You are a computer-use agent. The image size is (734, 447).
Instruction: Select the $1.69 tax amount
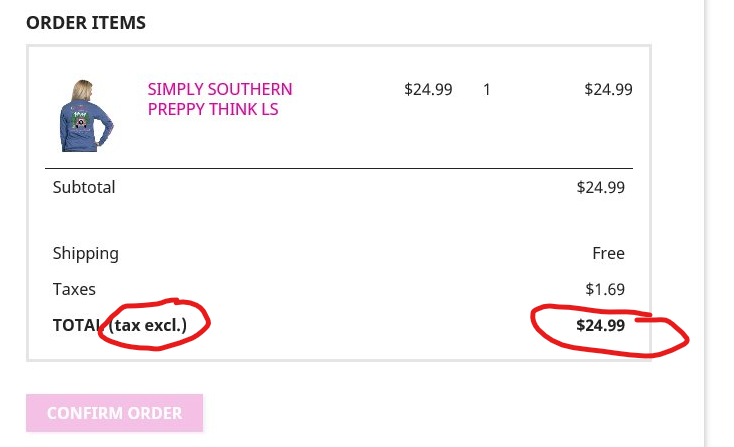[605, 289]
